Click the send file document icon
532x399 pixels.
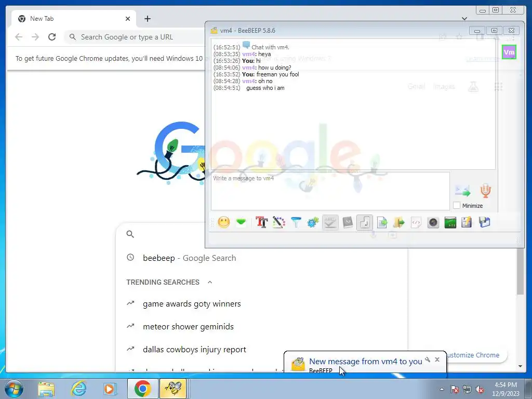tap(382, 222)
